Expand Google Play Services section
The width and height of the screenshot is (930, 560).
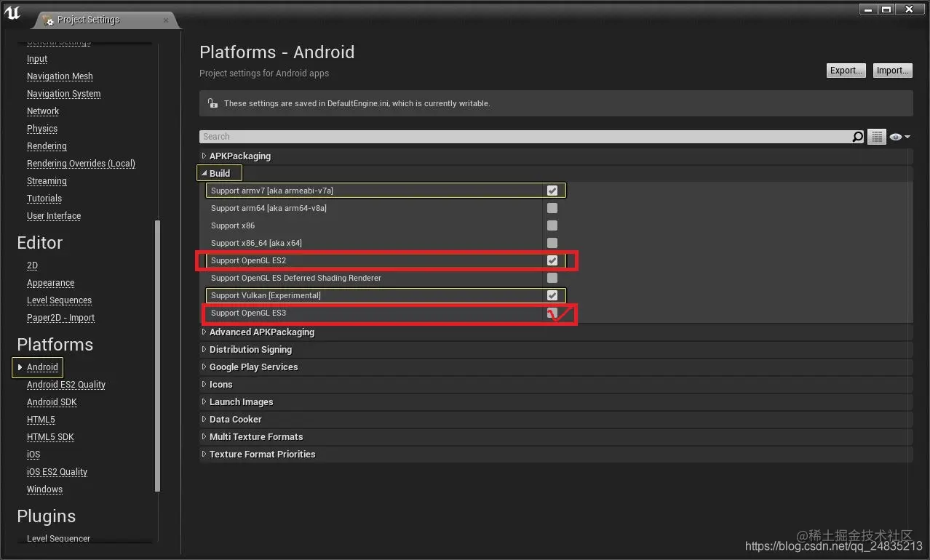204,367
